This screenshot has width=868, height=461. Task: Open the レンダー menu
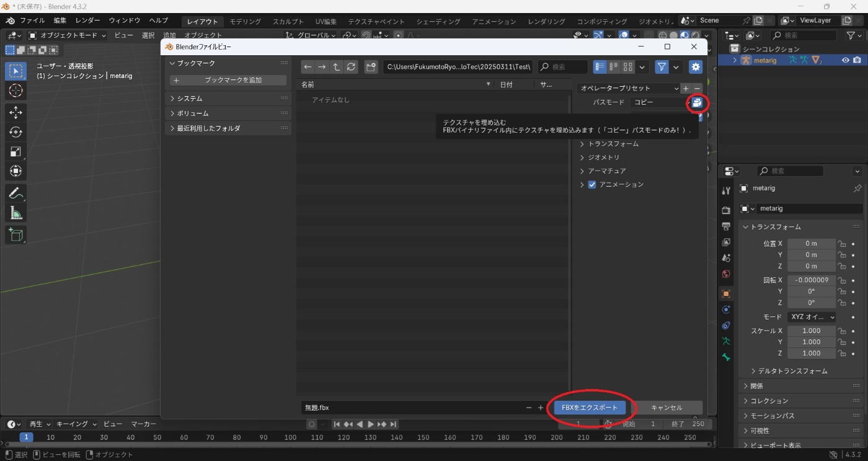[x=87, y=20]
